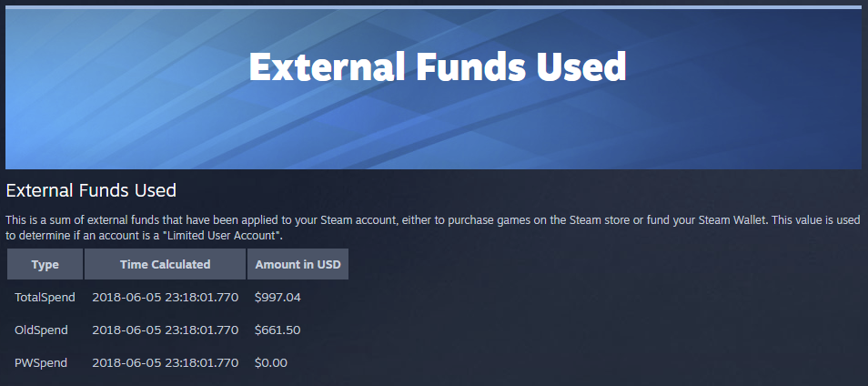Click the TotalSpend time calculated value
The height and width of the screenshot is (386, 868).
pyautogui.click(x=165, y=298)
